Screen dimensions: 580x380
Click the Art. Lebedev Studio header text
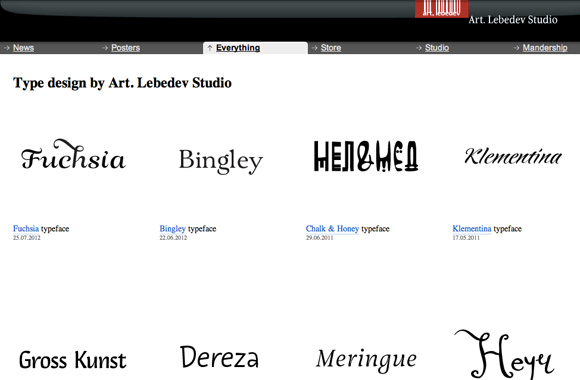(x=513, y=20)
